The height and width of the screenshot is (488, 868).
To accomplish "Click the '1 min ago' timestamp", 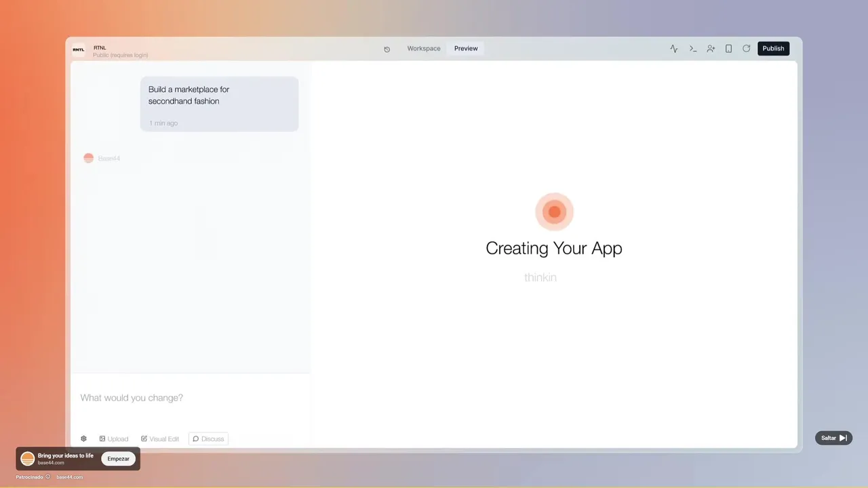I will [163, 123].
